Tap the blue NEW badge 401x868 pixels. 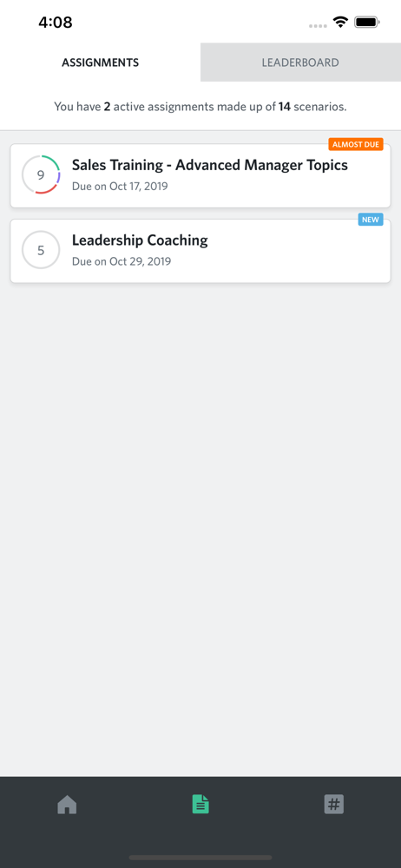click(x=371, y=220)
